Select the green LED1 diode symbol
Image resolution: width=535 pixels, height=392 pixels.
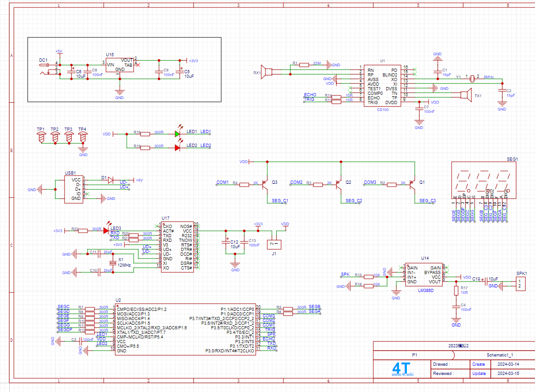coord(178,133)
